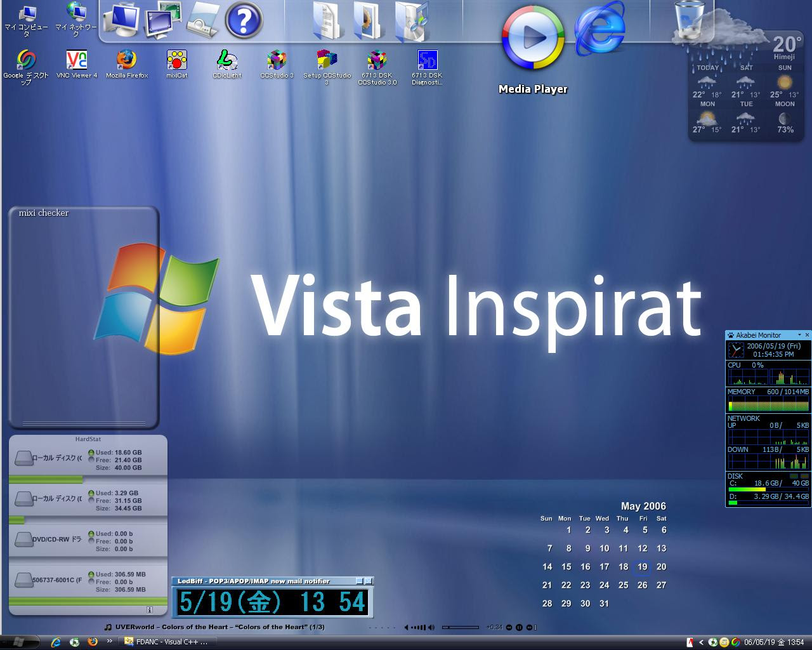
Task: Click second ローカル ディスク 34.45 GB drive
Action: (x=88, y=501)
